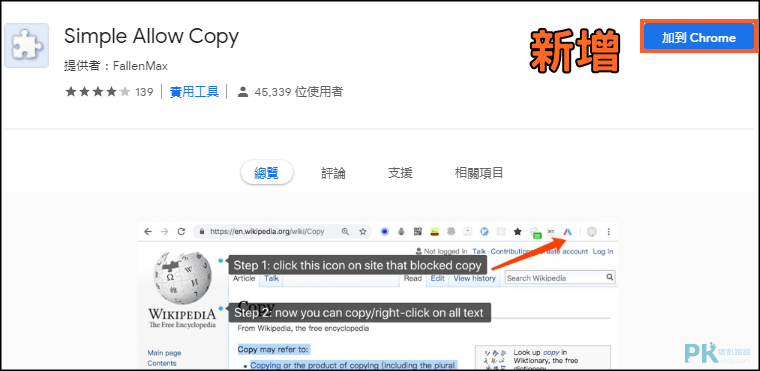Click the Simple Allow Copy title
This screenshot has height=371, width=760.
click(x=151, y=37)
